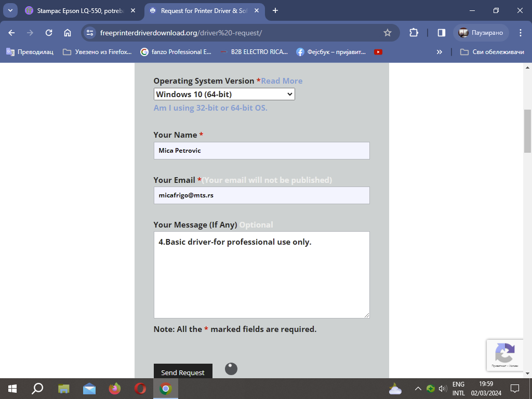The image size is (532, 399).
Task: Click into the Your Email field
Action: tap(261, 195)
